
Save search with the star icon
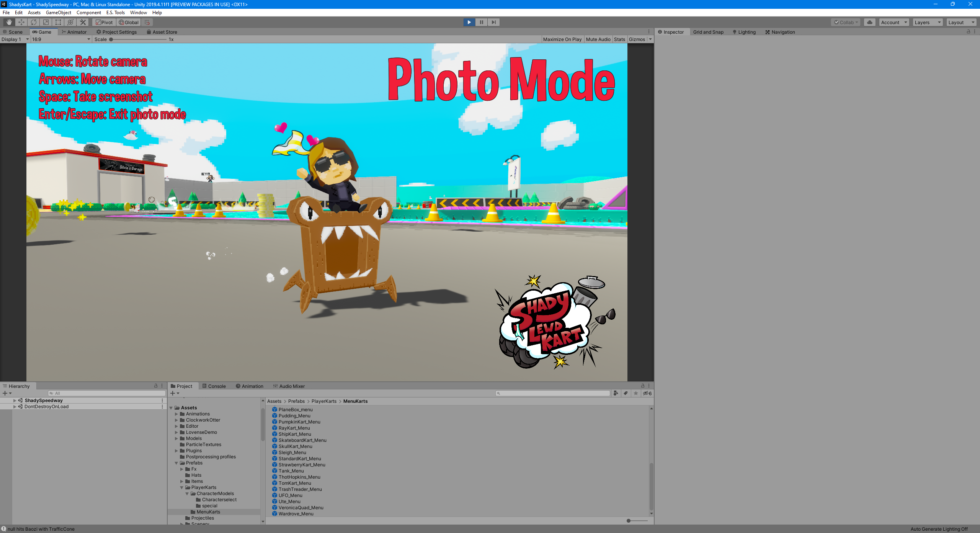tap(635, 393)
